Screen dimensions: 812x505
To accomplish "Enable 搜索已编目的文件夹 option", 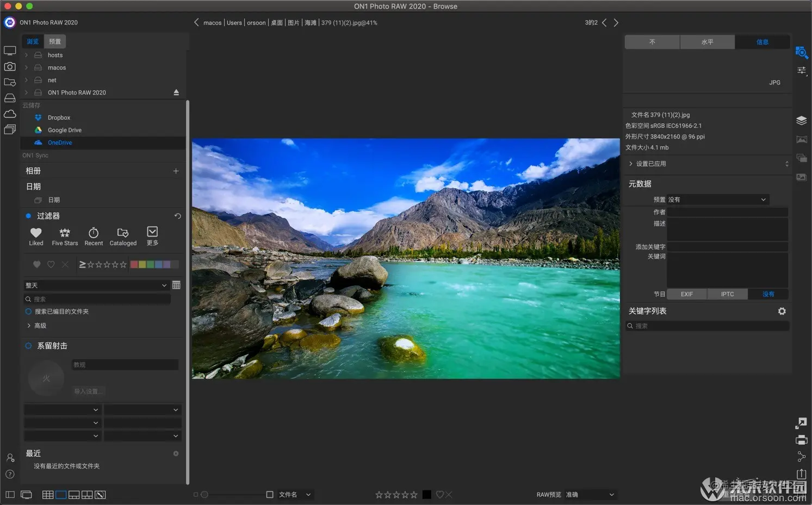I will 28,311.
